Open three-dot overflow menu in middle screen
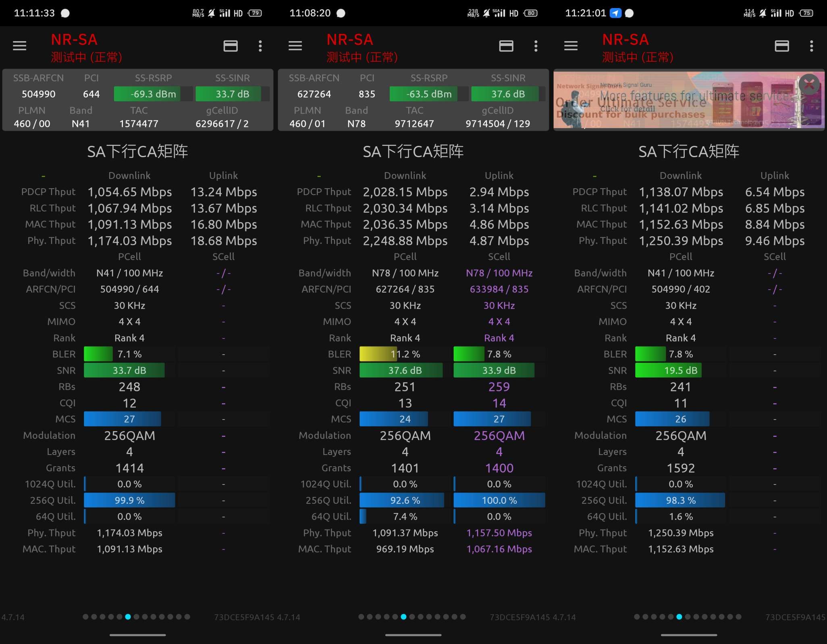827x644 pixels. click(x=536, y=46)
